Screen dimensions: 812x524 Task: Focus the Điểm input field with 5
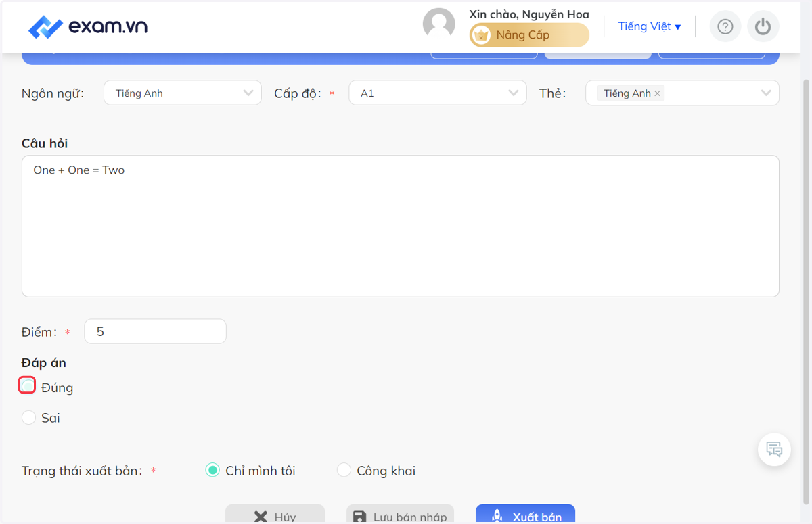[x=155, y=331]
